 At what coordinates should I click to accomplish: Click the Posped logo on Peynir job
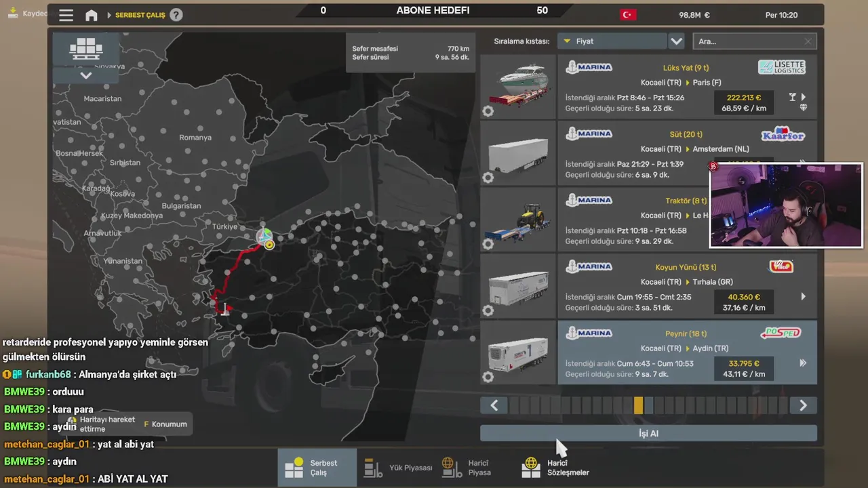(781, 333)
